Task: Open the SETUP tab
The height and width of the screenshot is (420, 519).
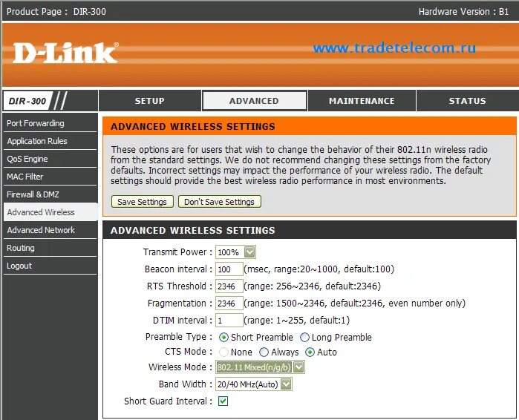Action: (149, 101)
